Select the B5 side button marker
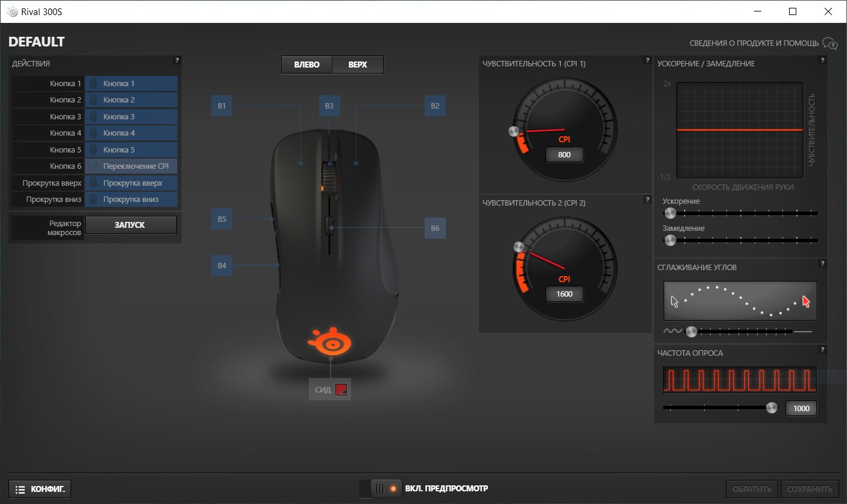847x504 pixels. tap(222, 219)
